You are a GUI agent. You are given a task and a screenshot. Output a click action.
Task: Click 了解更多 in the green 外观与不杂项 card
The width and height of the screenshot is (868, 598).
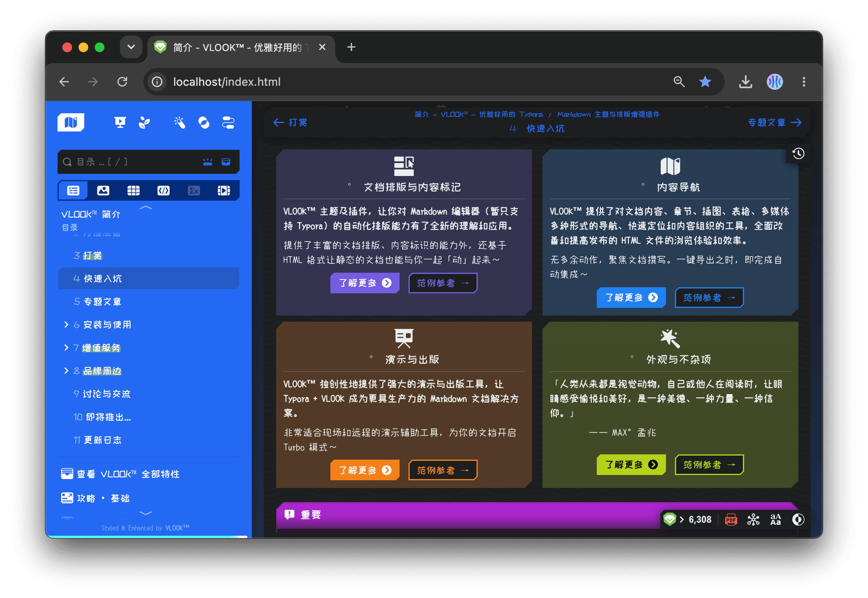pos(631,464)
